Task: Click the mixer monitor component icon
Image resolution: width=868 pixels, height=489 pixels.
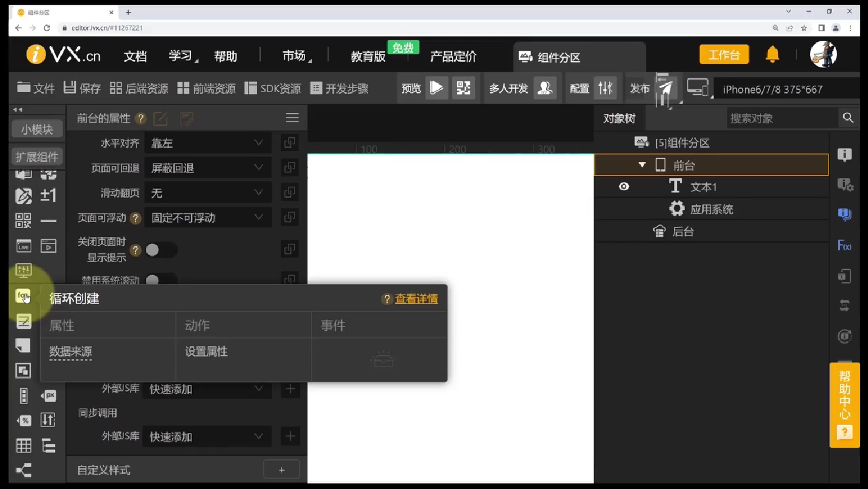Action: click(23, 270)
